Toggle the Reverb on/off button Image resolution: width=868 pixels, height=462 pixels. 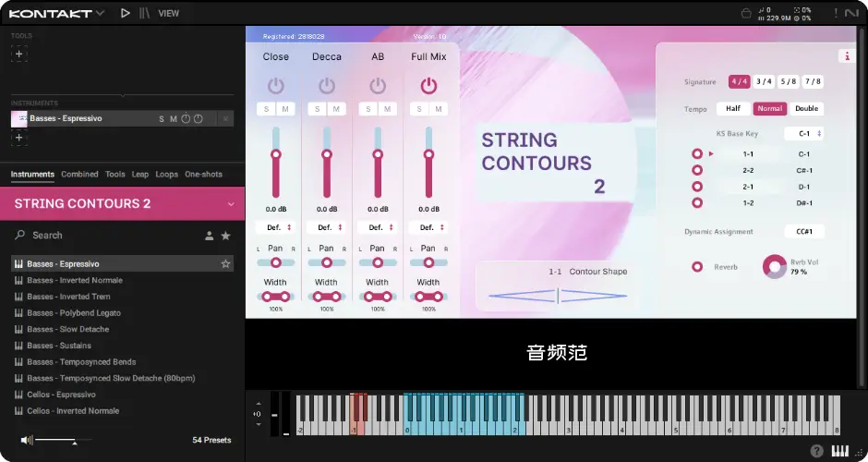[x=697, y=267]
